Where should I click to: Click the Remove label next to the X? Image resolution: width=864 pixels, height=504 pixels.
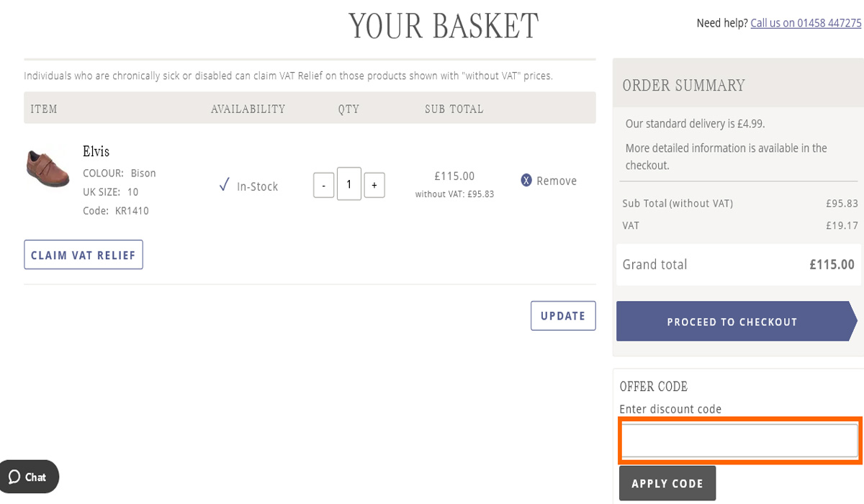pyautogui.click(x=557, y=181)
